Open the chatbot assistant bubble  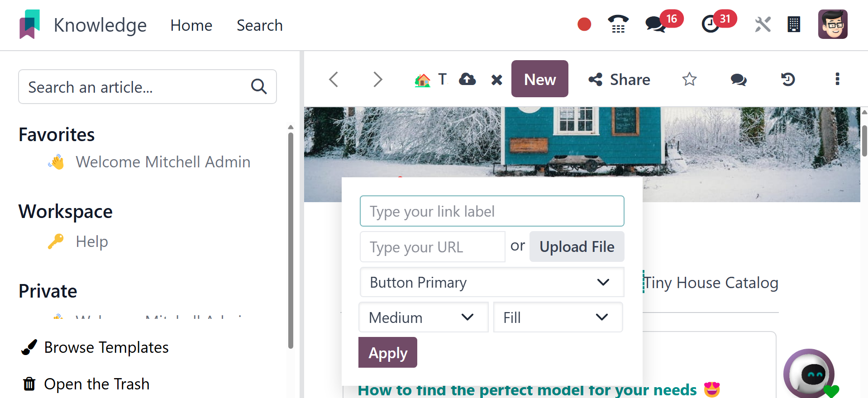click(x=810, y=374)
